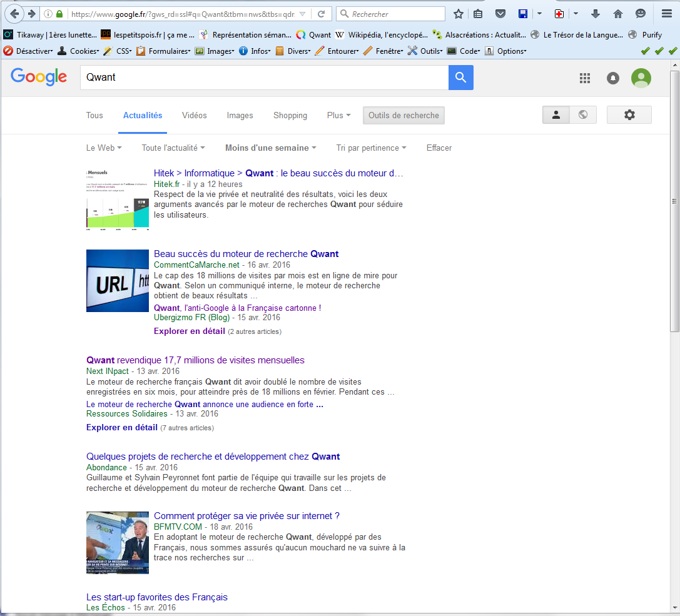The image size is (680, 616).
Task: Click "Effacer" to clear search filters
Action: (x=439, y=148)
